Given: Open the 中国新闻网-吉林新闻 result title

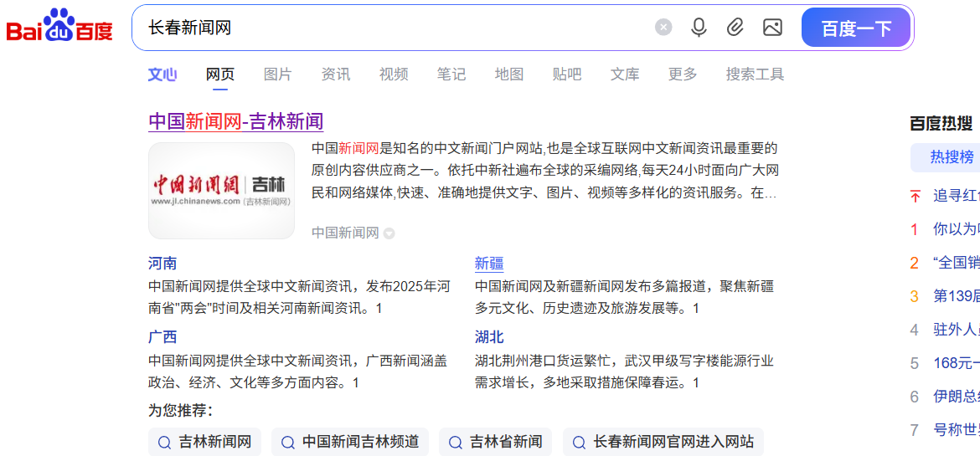Looking at the screenshot, I should (x=236, y=121).
